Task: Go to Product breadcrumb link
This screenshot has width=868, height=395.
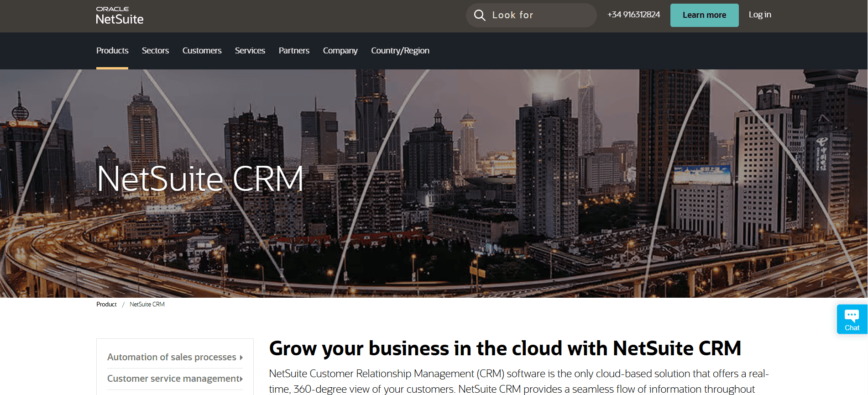Action: 106,305
